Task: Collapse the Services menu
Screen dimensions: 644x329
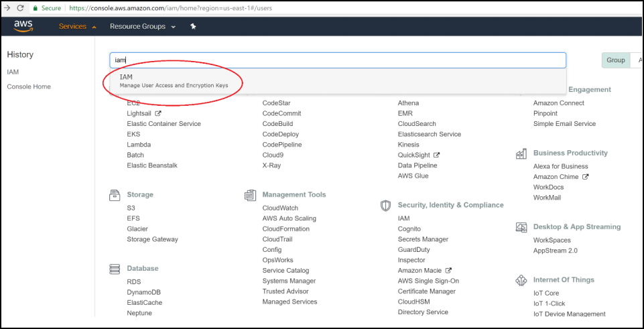Action: [x=77, y=26]
